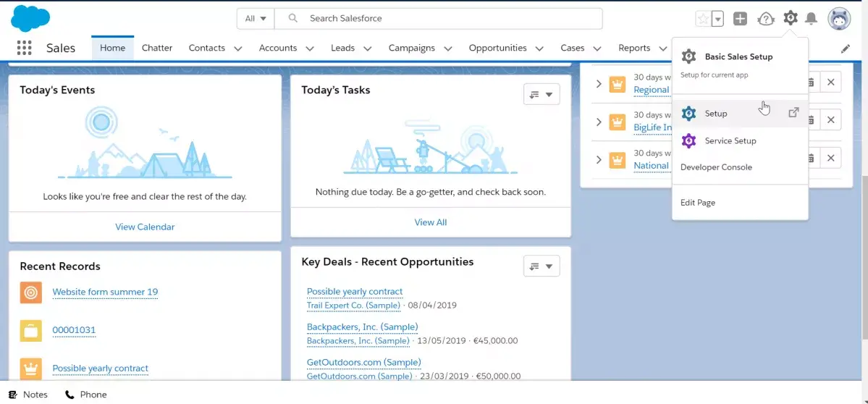
Task: Click the setup gear icon
Action: click(791, 18)
